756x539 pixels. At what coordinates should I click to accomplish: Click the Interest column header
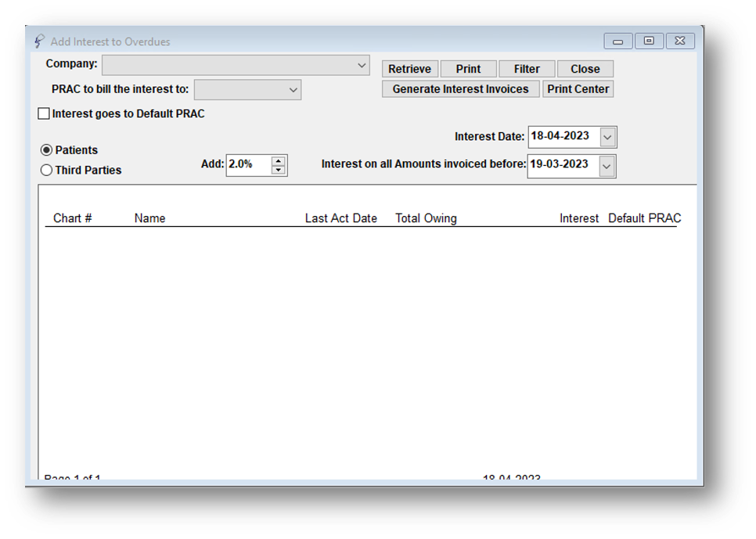579,218
